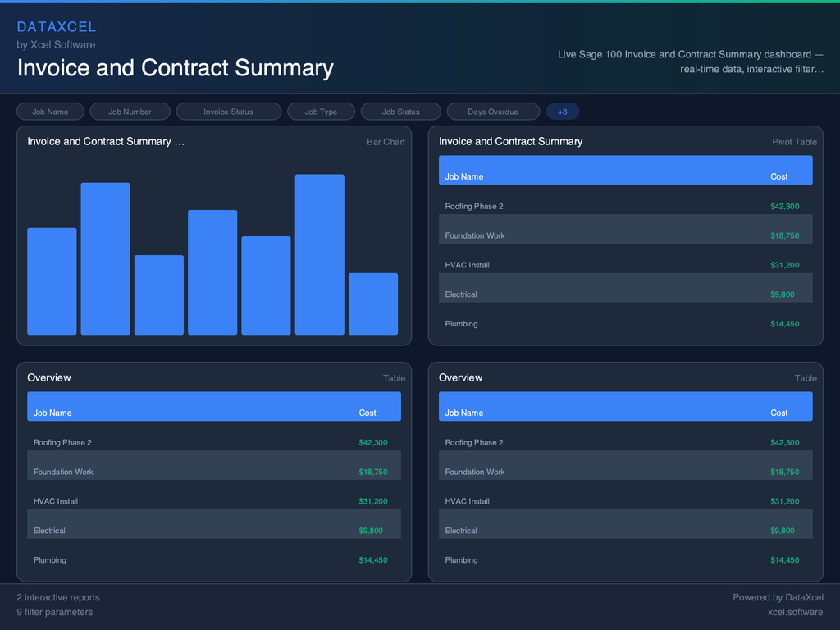Click the $42,300 cost value
840x630 pixels.
pos(786,206)
